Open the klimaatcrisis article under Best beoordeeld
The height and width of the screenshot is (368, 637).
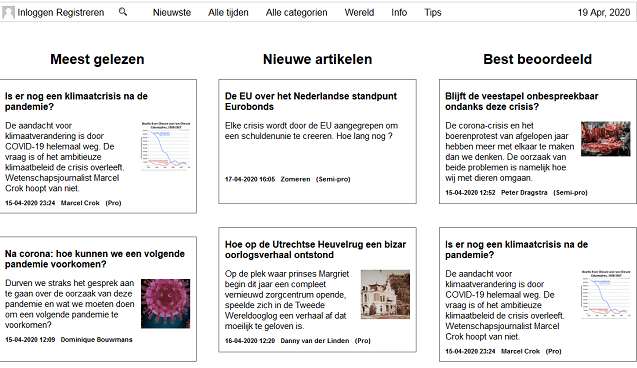[516, 249]
